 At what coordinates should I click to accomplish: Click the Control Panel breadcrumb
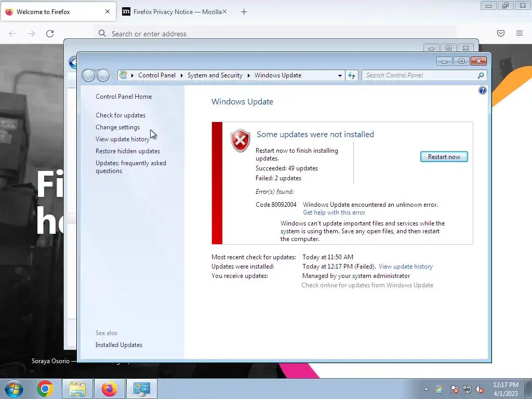[x=157, y=75]
